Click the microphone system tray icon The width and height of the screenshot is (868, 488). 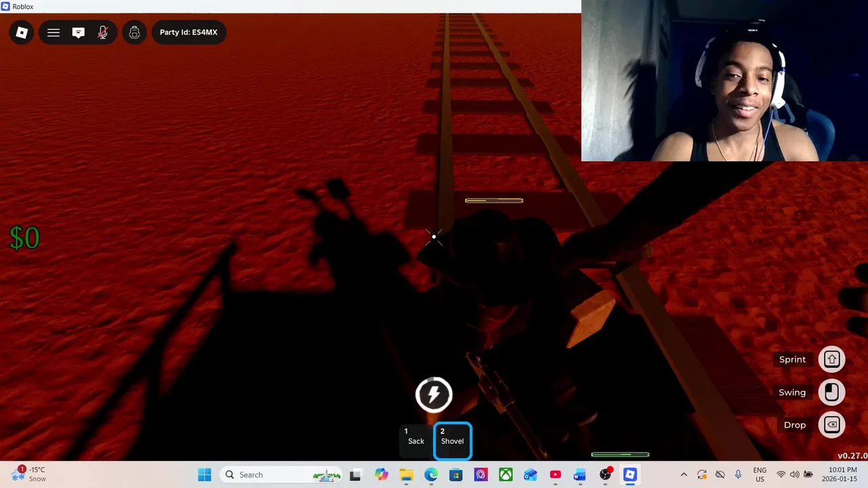point(738,475)
